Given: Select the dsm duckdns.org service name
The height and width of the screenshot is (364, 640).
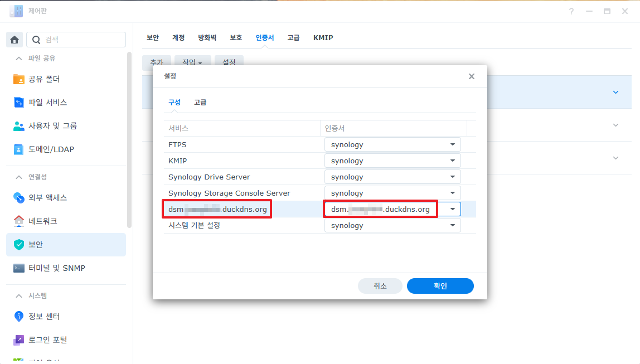Looking at the screenshot, I should pyautogui.click(x=217, y=210).
